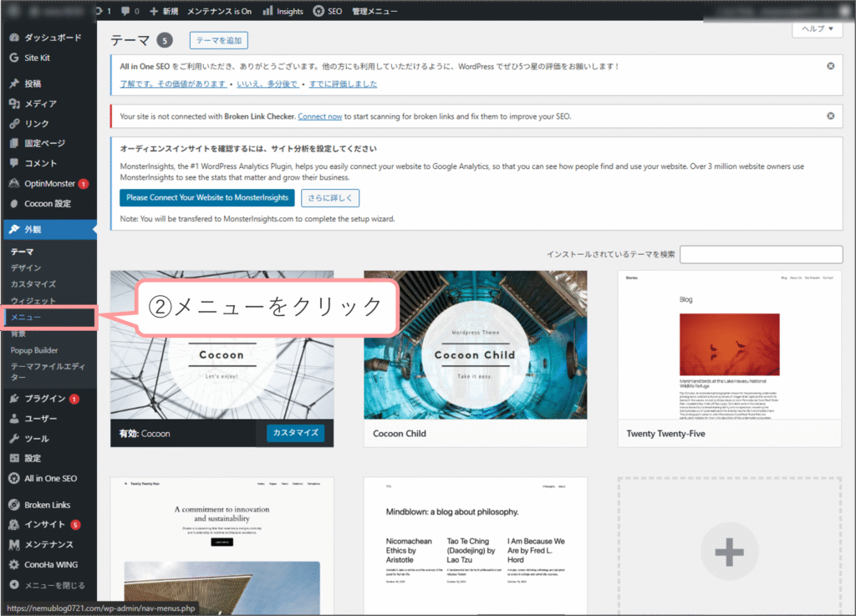
Task: Click the Dashboard gauge icon in sidebar
Action: pos(14,38)
